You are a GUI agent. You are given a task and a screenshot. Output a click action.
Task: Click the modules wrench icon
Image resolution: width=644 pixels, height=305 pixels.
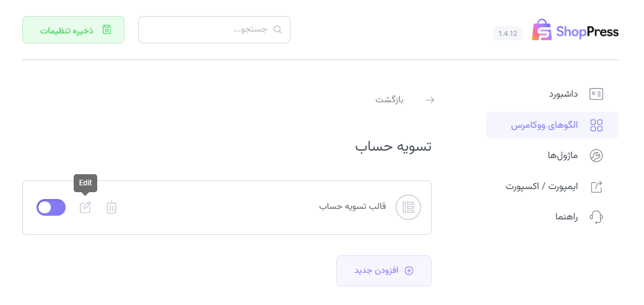(x=596, y=156)
